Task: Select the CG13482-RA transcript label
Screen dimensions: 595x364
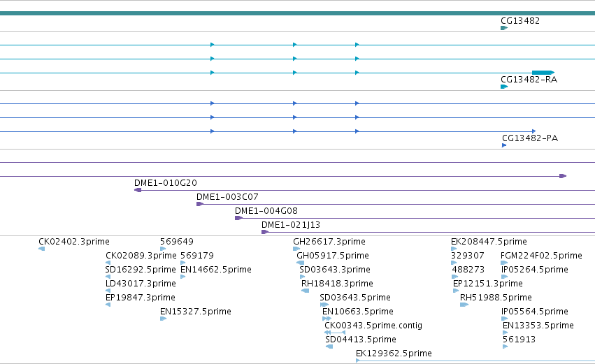Action: [x=529, y=80]
